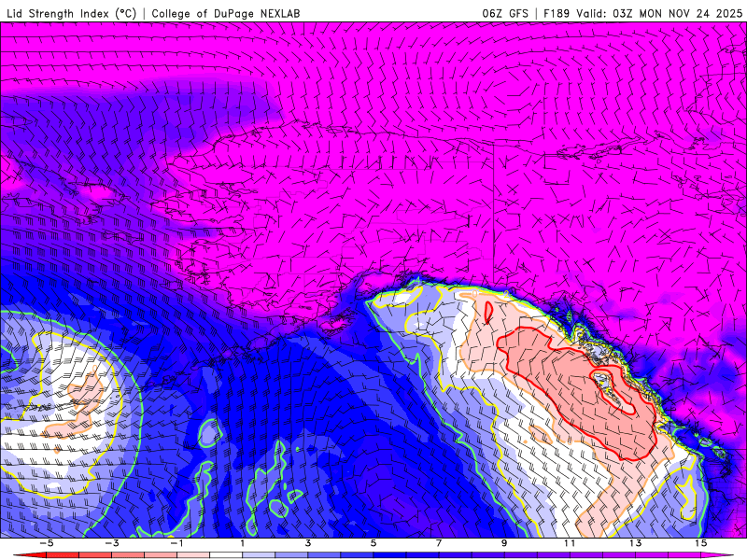Click the '−5' color scale label
The height and width of the screenshot is (560, 747).
pyautogui.click(x=46, y=543)
